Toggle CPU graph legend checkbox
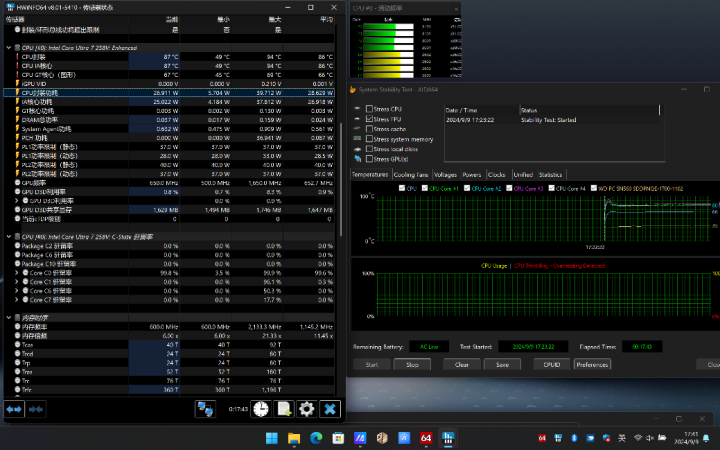The image size is (720, 450). pyautogui.click(x=402, y=188)
